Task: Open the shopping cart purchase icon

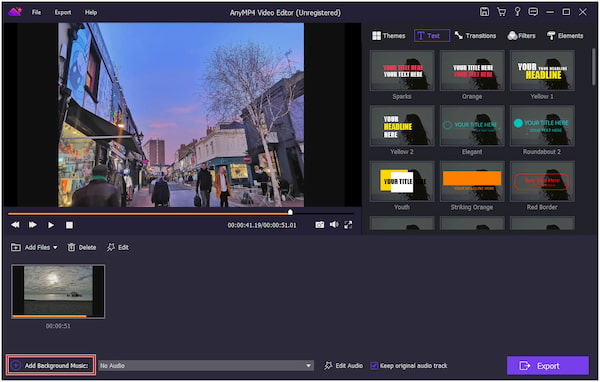Action: click(501, 12)
